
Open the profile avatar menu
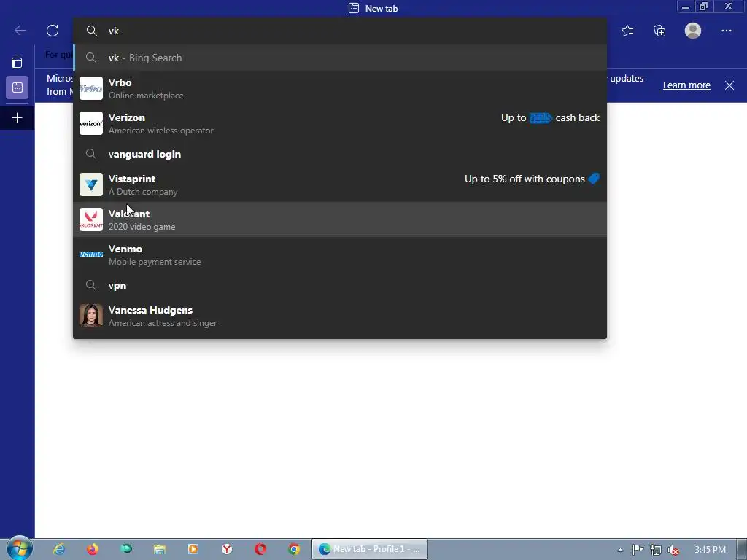[693, 31]
